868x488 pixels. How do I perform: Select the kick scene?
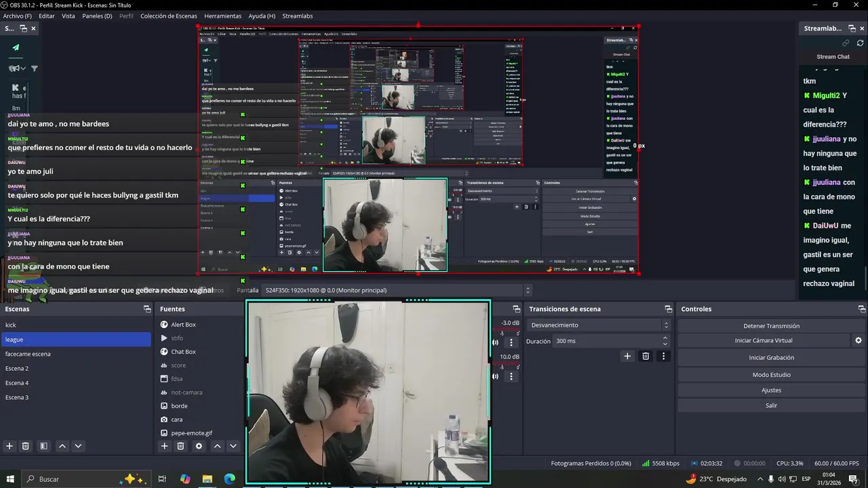click(x=76, y=325)
